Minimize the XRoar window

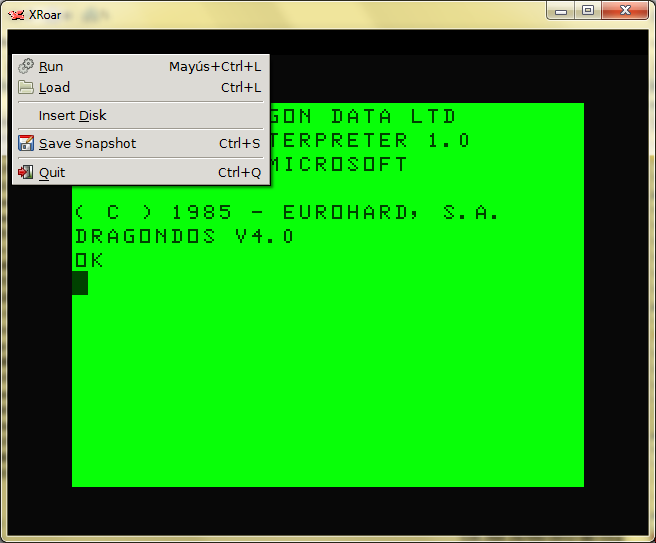[x=562, y=10]
